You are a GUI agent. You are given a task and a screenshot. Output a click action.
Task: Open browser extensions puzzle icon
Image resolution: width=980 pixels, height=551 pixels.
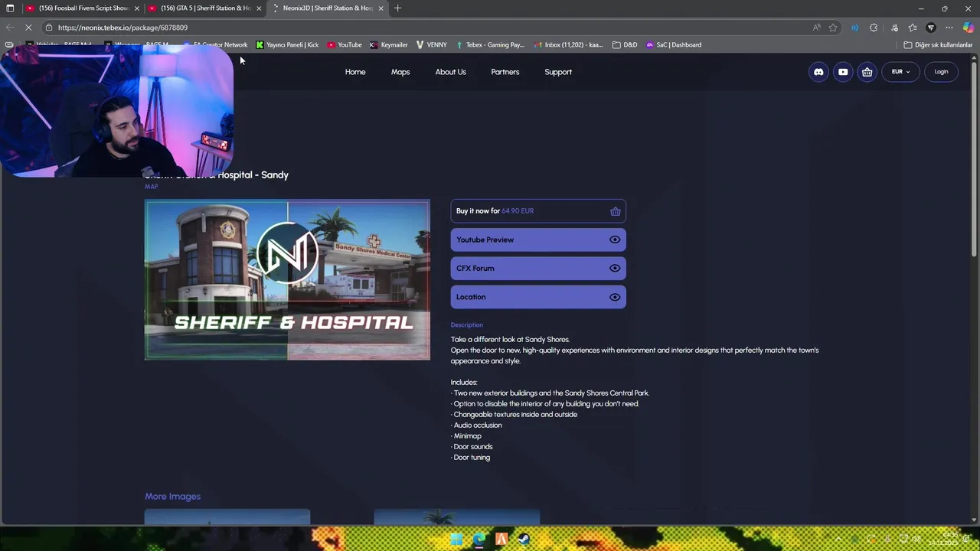[874, 28]
